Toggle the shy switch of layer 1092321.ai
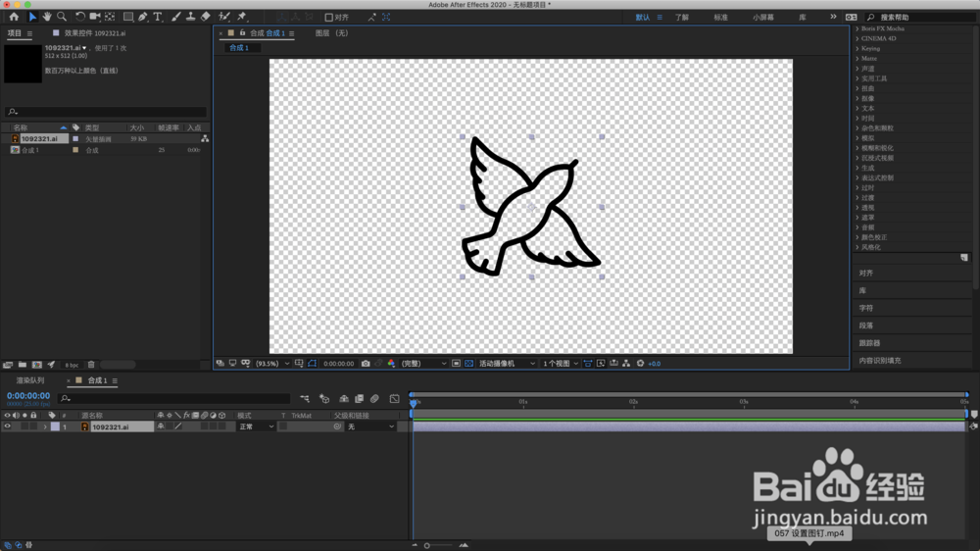 click(161, 426)
